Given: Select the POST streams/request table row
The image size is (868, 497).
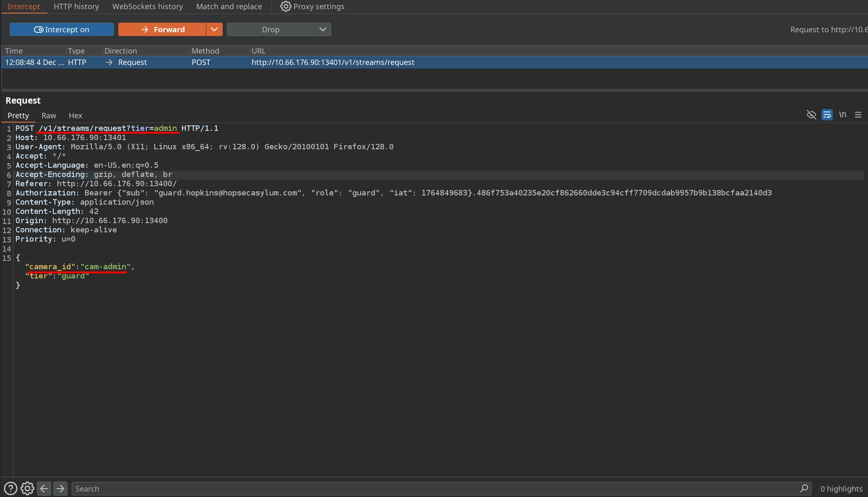Looking at the screenshot, I should click(x=333, y=62).
